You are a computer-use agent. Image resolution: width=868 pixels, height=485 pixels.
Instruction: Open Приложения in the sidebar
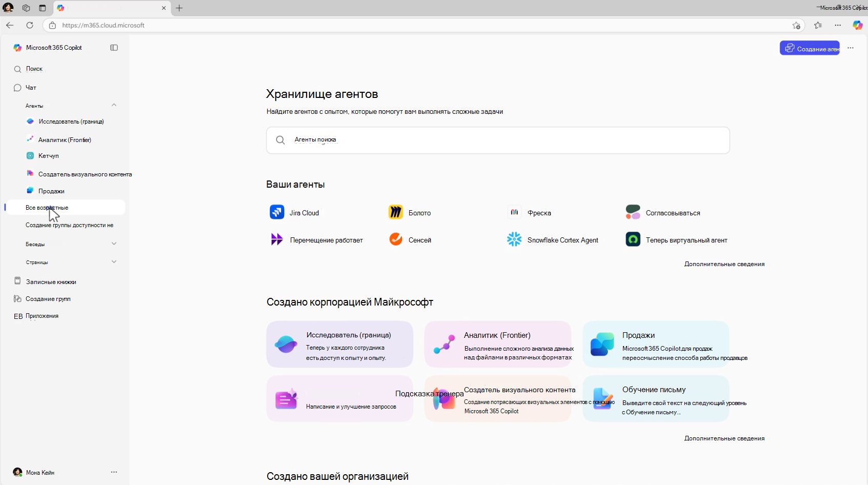pyautogui.click(x=42, y=316)
